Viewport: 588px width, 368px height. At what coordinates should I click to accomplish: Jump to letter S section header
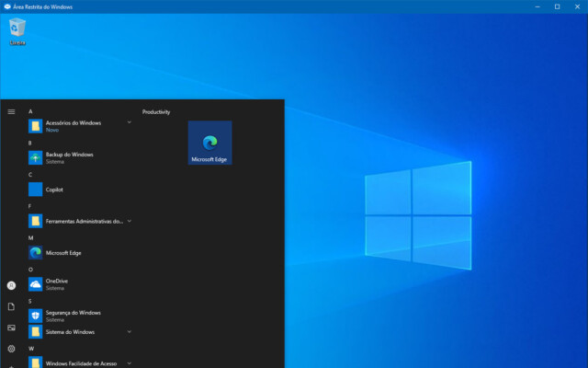[30, 301]
